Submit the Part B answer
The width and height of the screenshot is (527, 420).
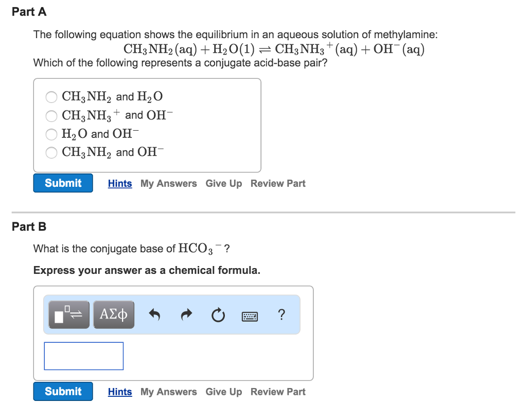[63, 391]
